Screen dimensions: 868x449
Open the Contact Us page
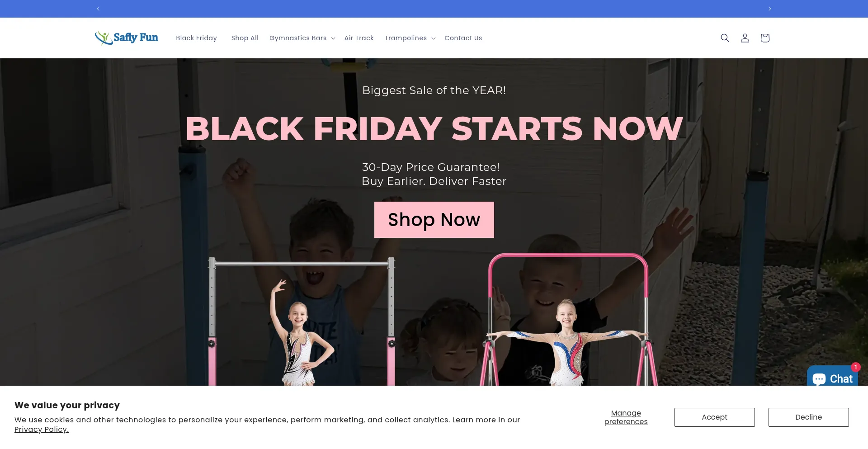click(463, 38)
